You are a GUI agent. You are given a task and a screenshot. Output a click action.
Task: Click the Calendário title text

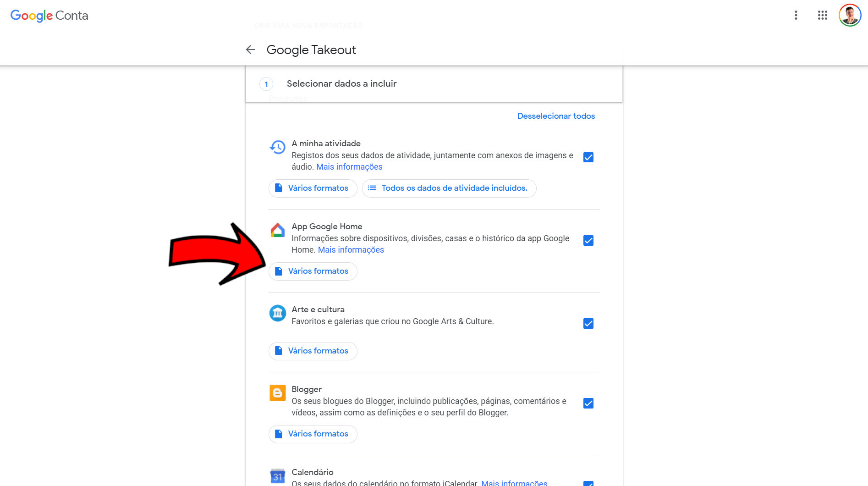click(313, 472)
